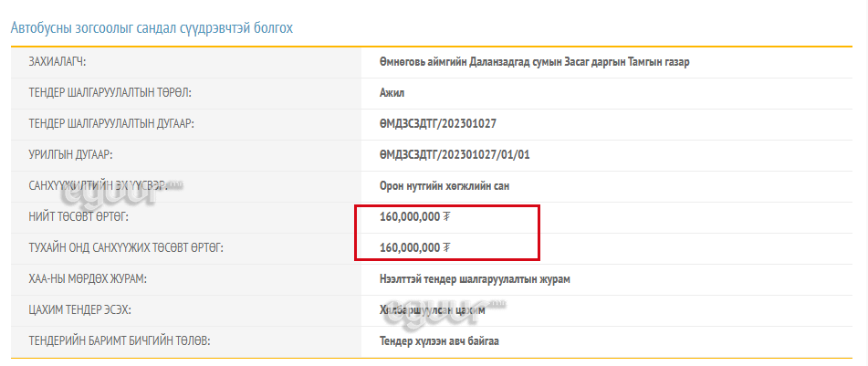Image resolution: width=868 pixels, height=366 pixels.
Task: Select ТУХАЙН ОНД САНХҮҮЖИХ ТӨСӨВТ ӨРТӨГ label
Action: pos(126,248)
